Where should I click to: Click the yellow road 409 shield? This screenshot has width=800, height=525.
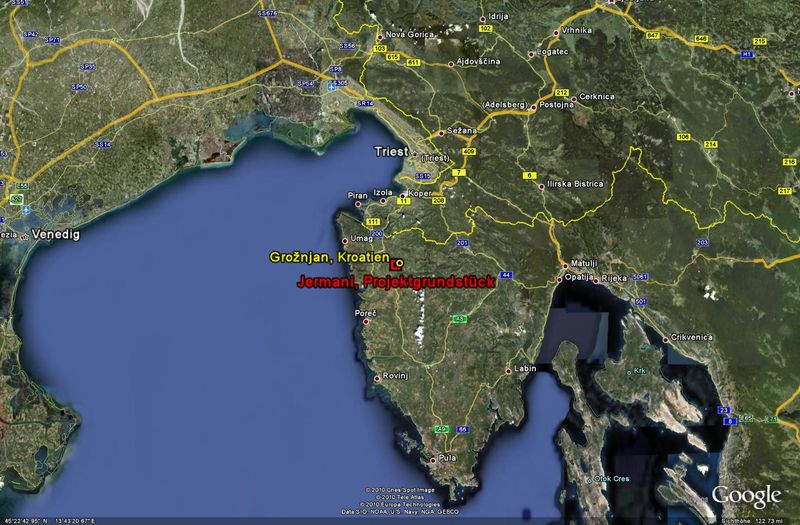click(x=467, y=154)
